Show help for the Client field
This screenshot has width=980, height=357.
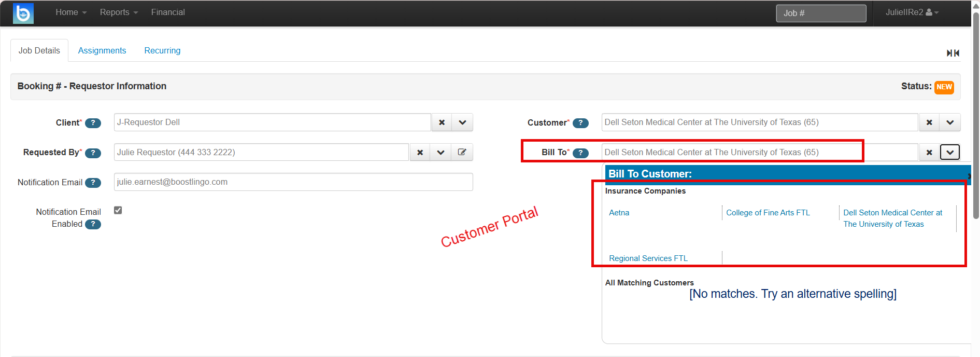tap(93, 123)
